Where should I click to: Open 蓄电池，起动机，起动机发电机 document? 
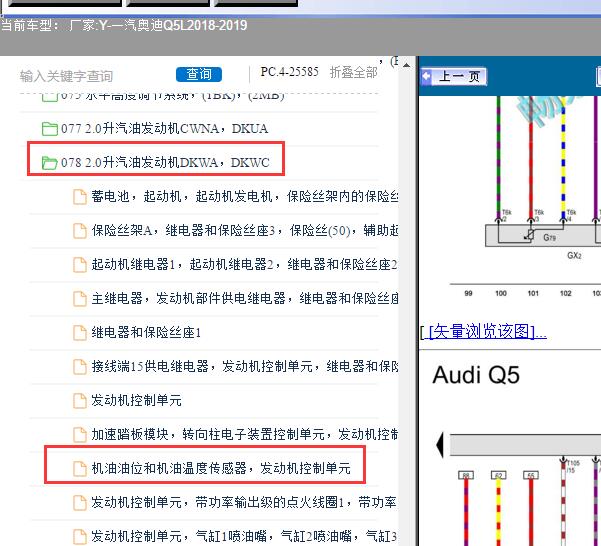tap(245, 197)
